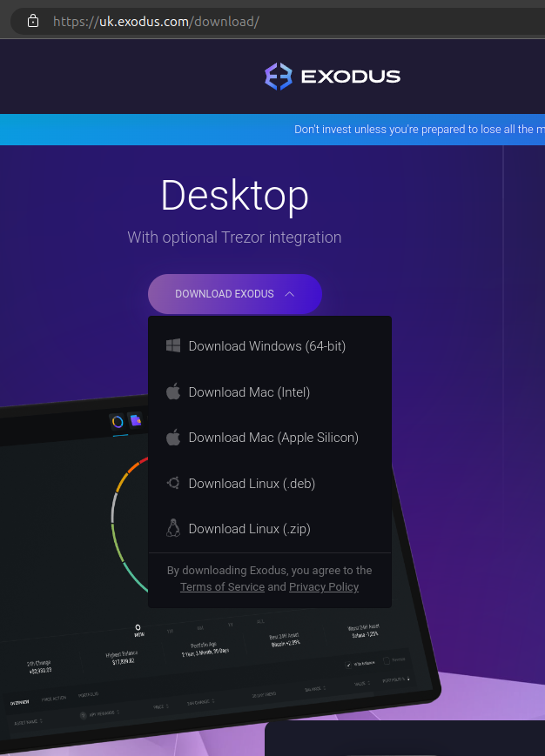Click the Desktop heading
The width and height of the screenshot is (545, 756).
tap(234, 195)
